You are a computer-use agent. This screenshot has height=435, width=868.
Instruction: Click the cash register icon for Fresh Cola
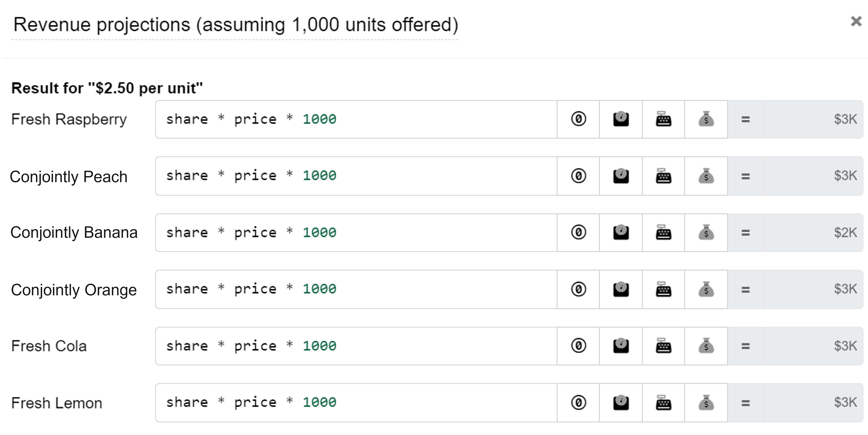(x=663, y=346)
